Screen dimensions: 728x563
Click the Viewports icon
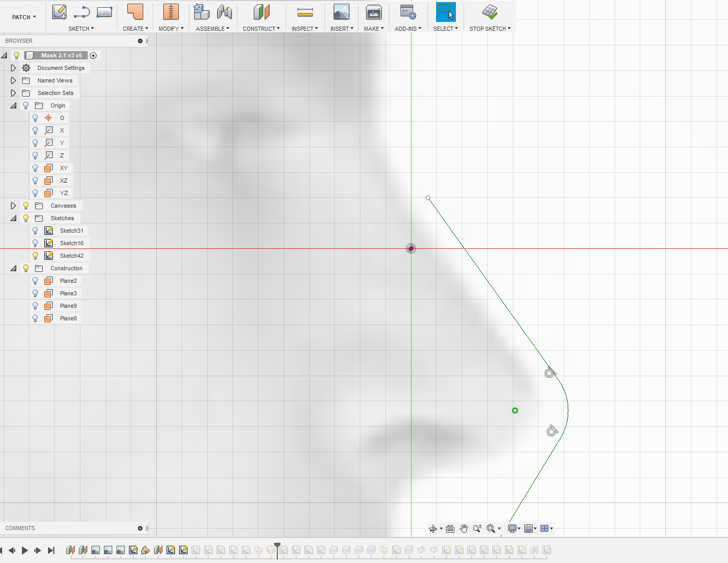click(x=545, y=529)
